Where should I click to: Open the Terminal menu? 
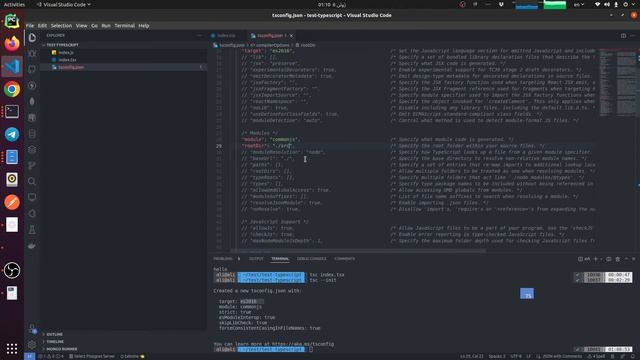tap(124, 26)
